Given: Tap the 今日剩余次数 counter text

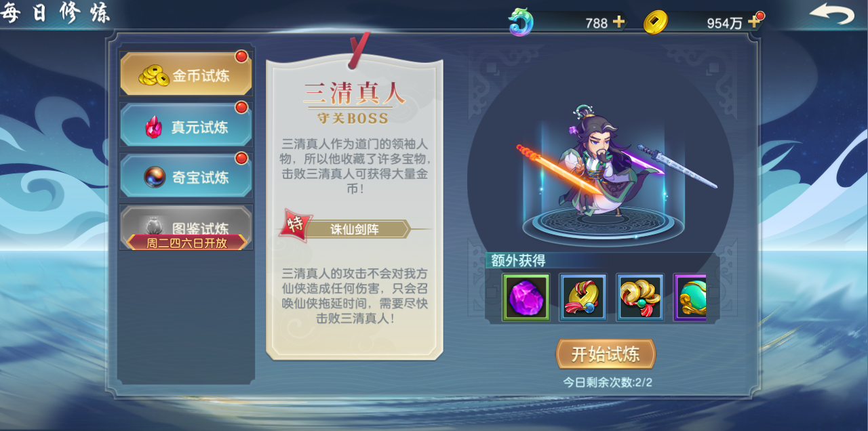Looking at the screenshot, I should pyautogui.click(x=608, y=382).
